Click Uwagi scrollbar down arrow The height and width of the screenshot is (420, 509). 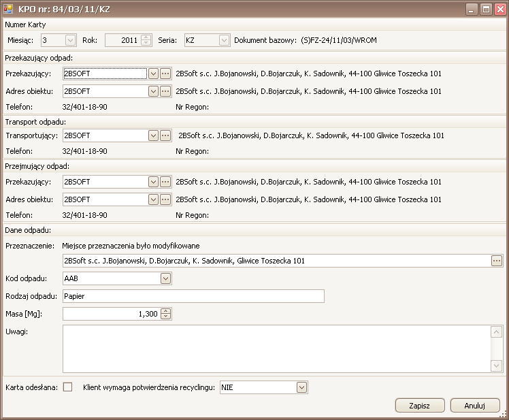[496, 366]
